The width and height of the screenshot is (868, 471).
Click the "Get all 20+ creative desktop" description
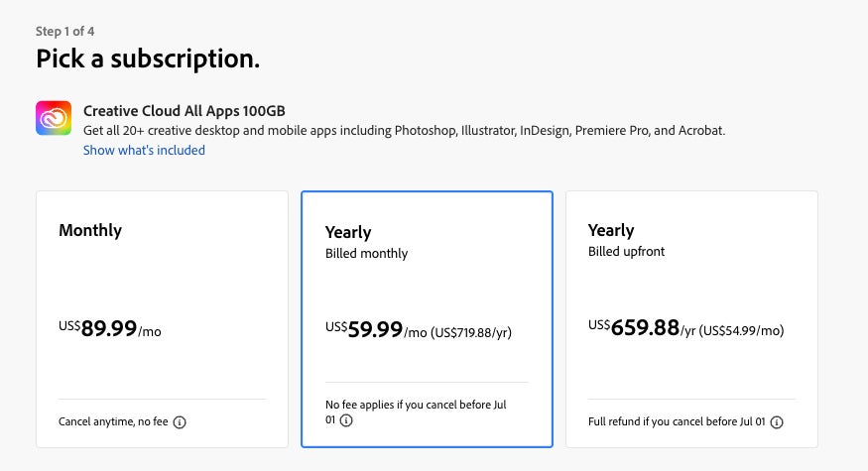pos(405,131)
